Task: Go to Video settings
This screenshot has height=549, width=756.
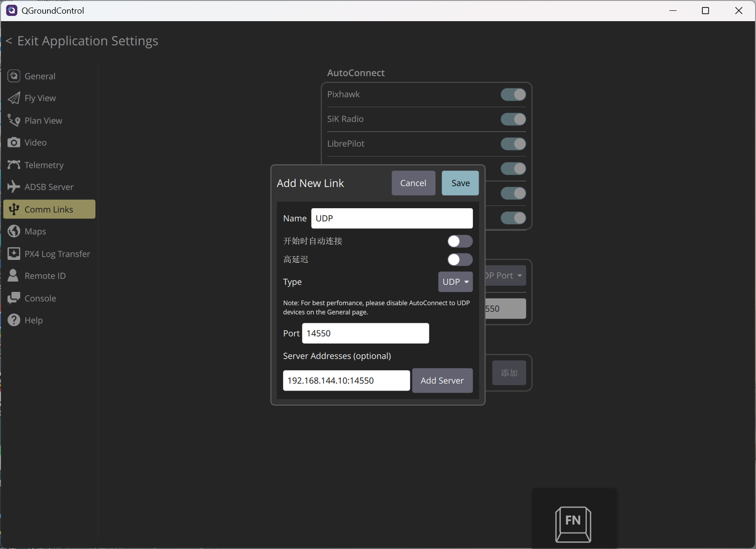Action: click(49, 142)
